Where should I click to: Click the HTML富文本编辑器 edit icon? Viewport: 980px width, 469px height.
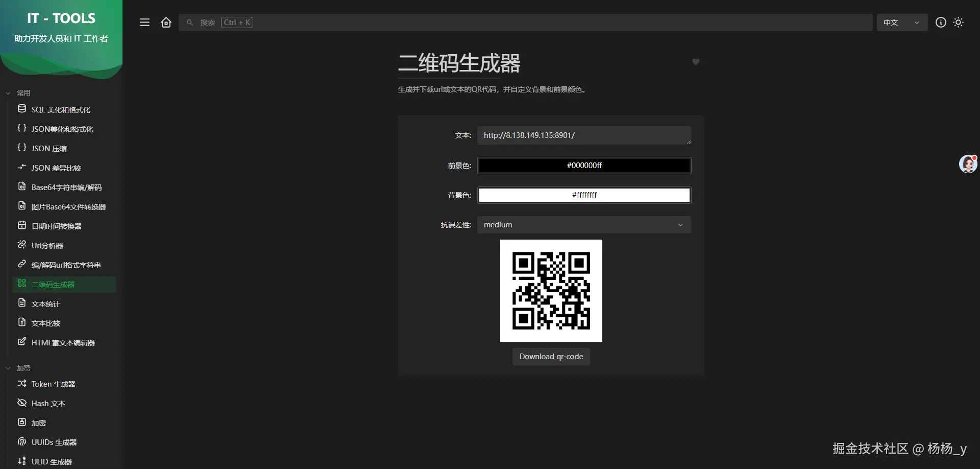[x=22, y=342]
